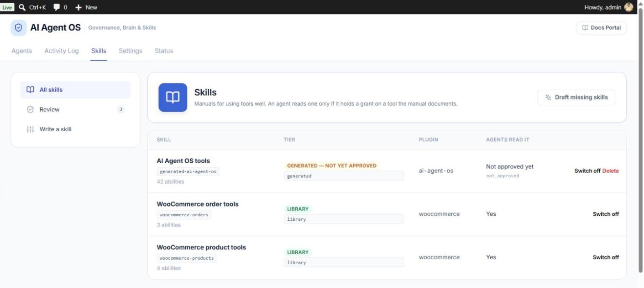Click the SKILL column header

[x=164, y=140]
